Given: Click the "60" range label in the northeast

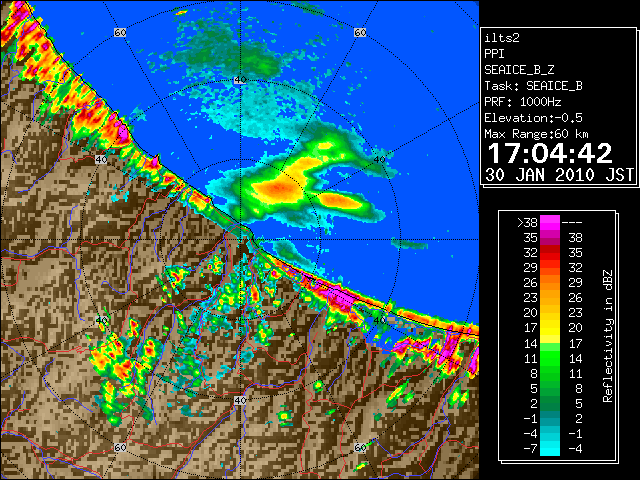Looking at the screenshot, I should coord(360,32).
